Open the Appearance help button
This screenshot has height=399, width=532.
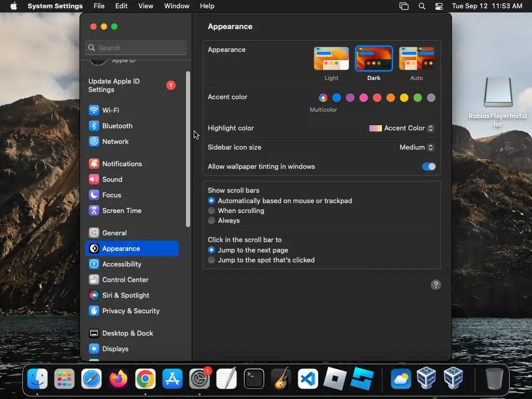436,285
